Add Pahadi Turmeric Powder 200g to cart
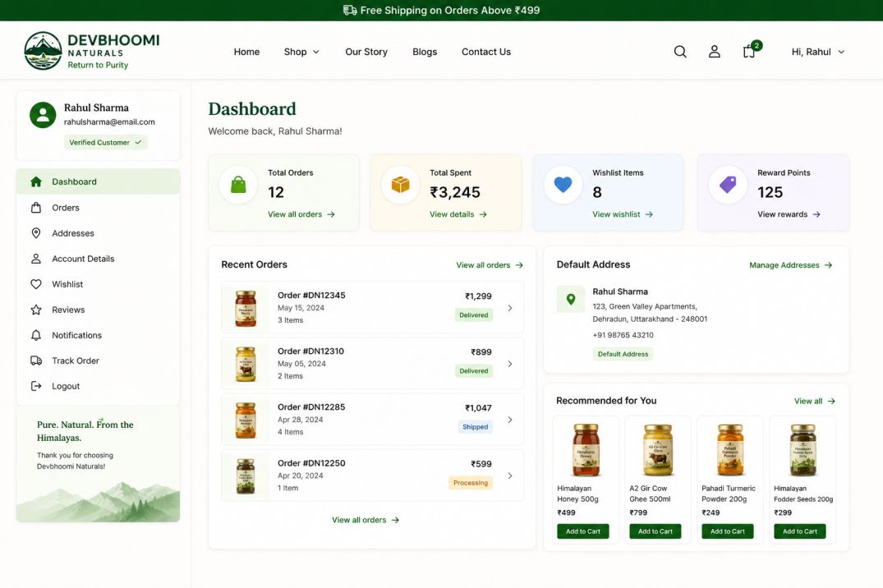 727,531
